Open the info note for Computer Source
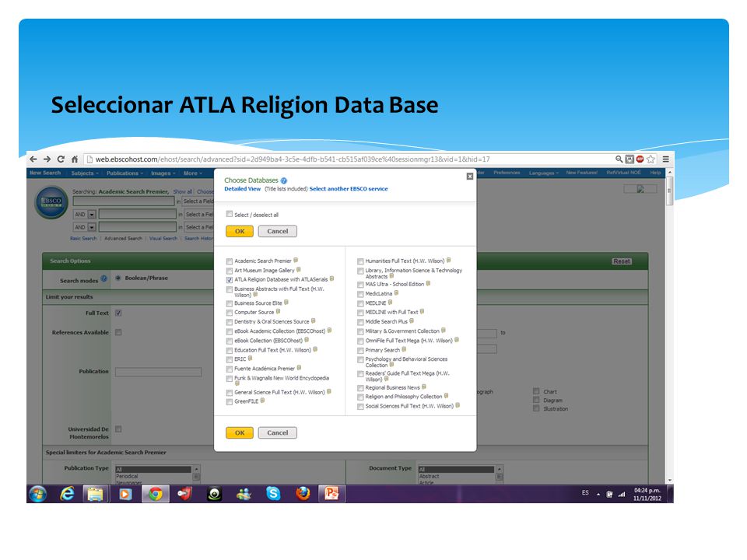Viewport: 747px width, 560px height. click(x=279, y=311)
